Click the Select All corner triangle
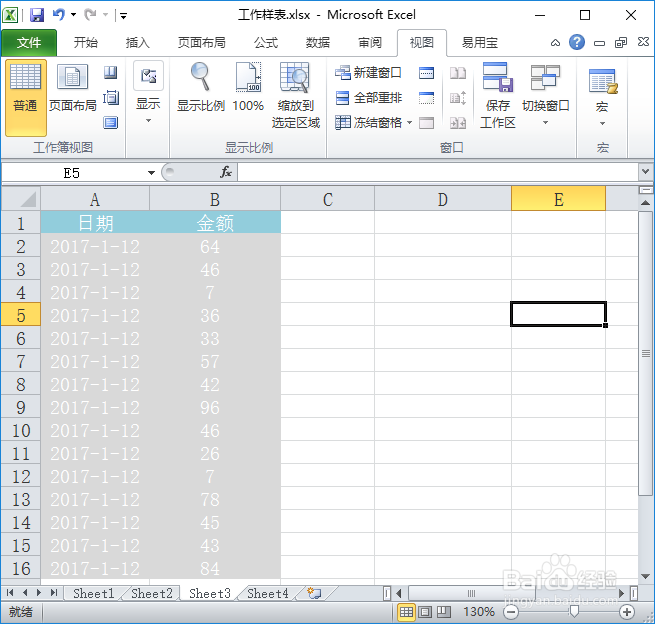The width and height of the screenshot is (655, 624). pos(21,199)
